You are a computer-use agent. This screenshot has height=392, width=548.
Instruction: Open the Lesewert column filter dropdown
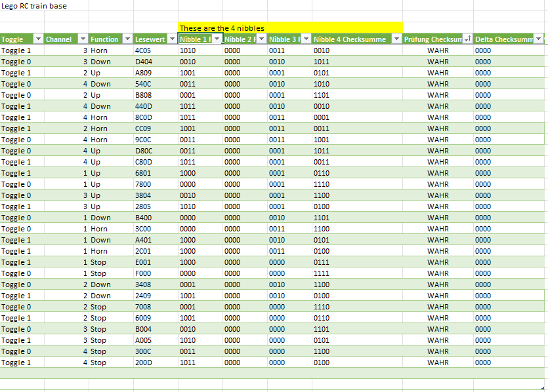[x=172, y=39]
